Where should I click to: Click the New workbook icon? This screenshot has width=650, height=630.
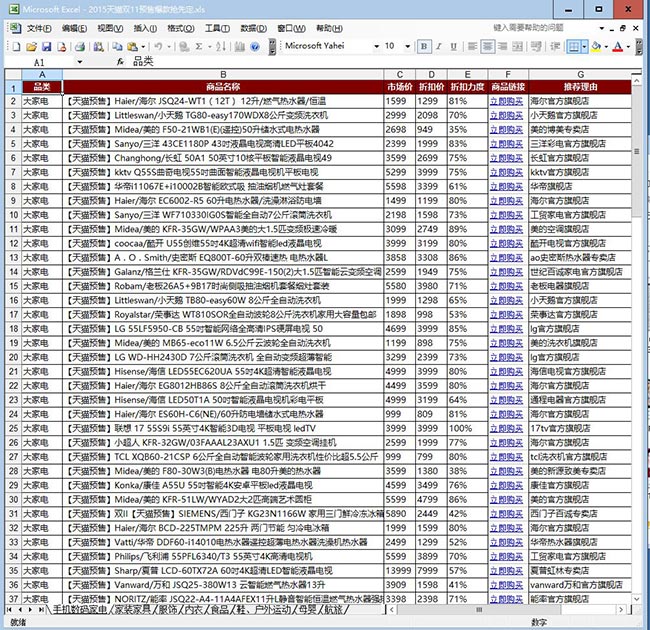click(16, 46)
